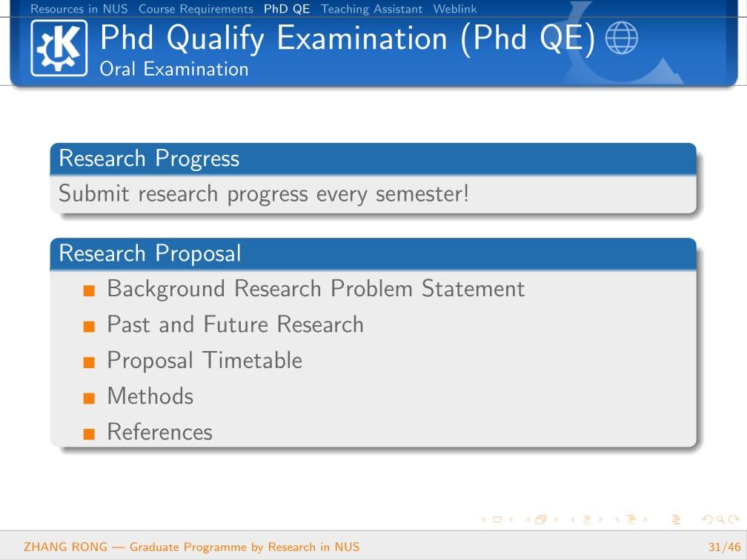Switch to Teaching Assistant section
Screen dimensions: 747x560
371,9
